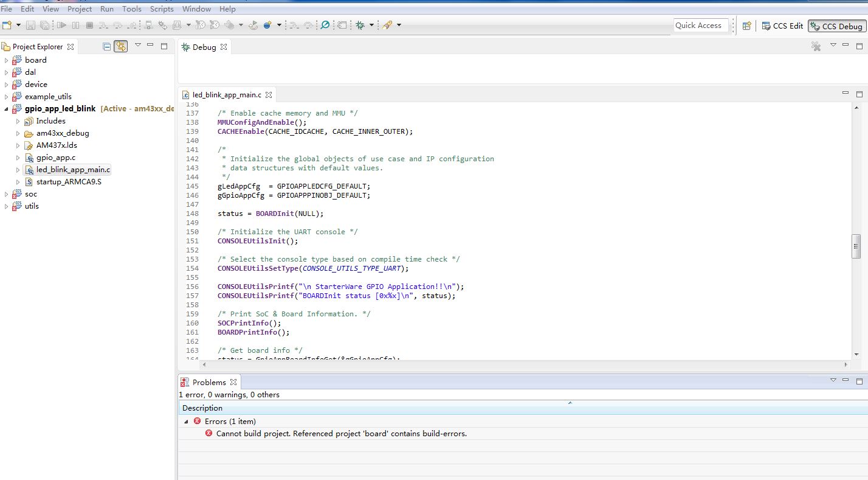Select the 'Cannot build project' error entry
This screenshot has height=480, width=868.
click(341, 434)
